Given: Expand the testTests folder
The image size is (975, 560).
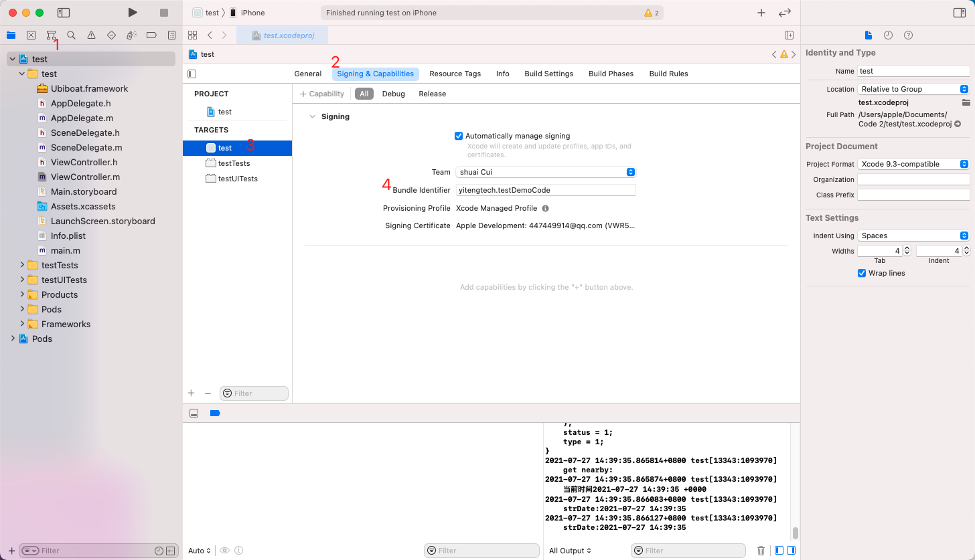Looking at the screenshot, I should pyautogui.click(x=23, y=265).
